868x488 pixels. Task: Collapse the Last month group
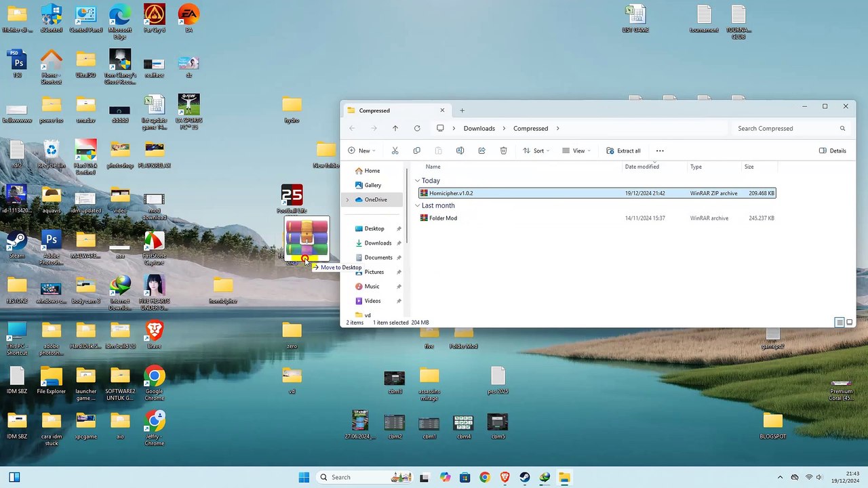tap(417, 205)
